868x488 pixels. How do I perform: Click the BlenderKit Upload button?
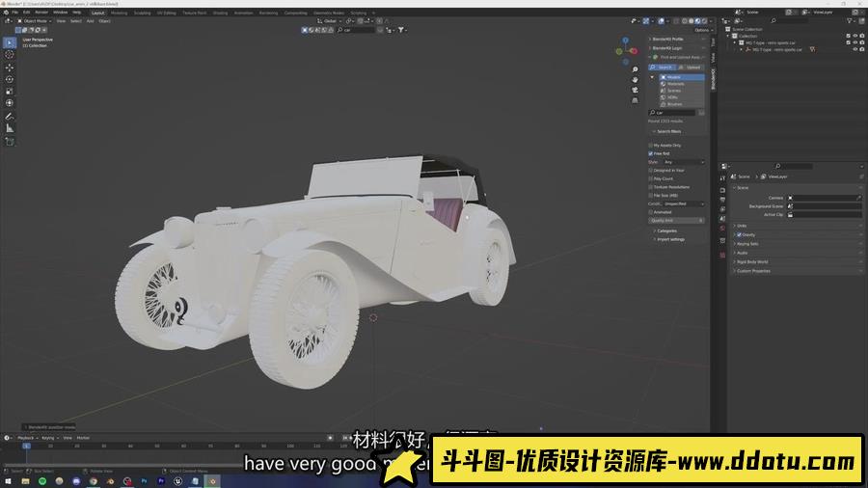691,67
